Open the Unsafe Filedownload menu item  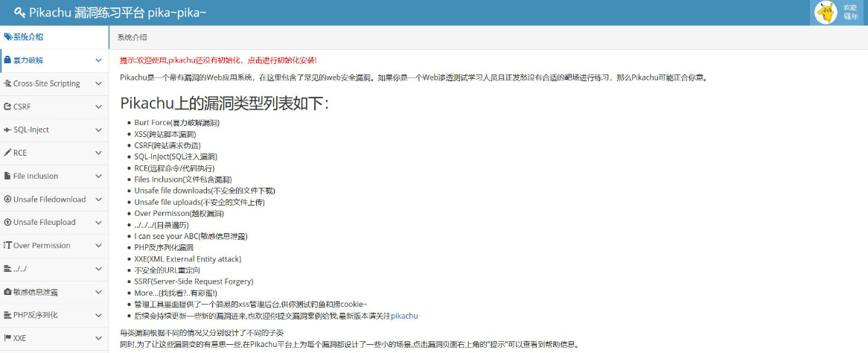coord(54,199)
